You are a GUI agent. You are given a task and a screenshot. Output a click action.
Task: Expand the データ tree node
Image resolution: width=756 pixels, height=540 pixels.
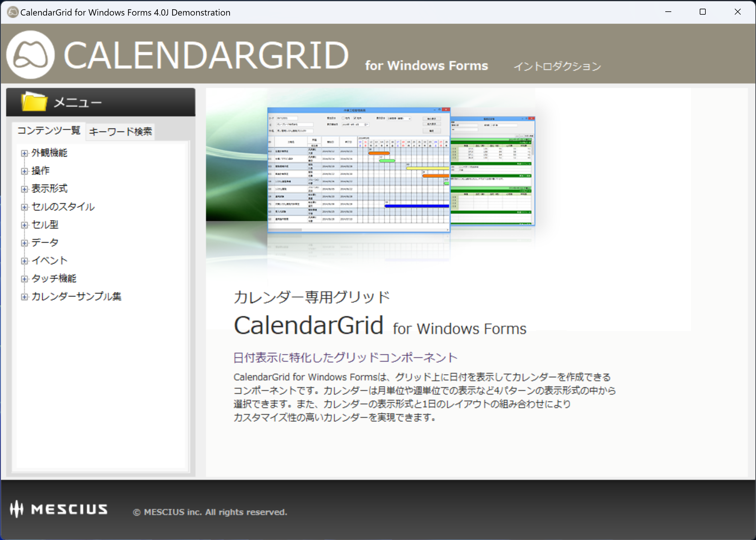[24, 243]
